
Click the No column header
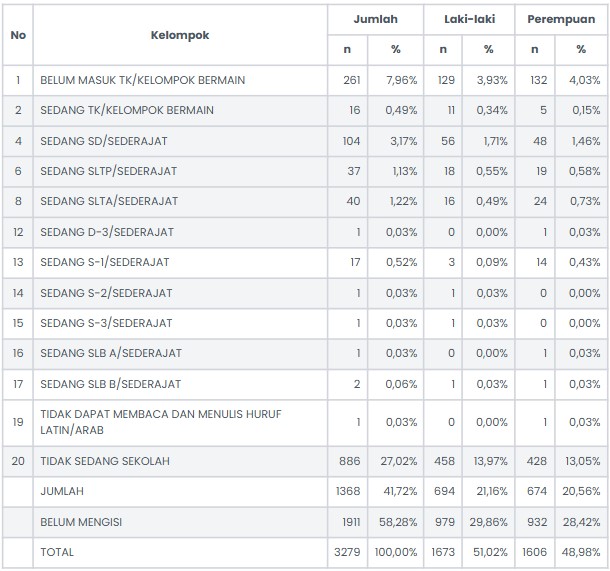point(18,35)
